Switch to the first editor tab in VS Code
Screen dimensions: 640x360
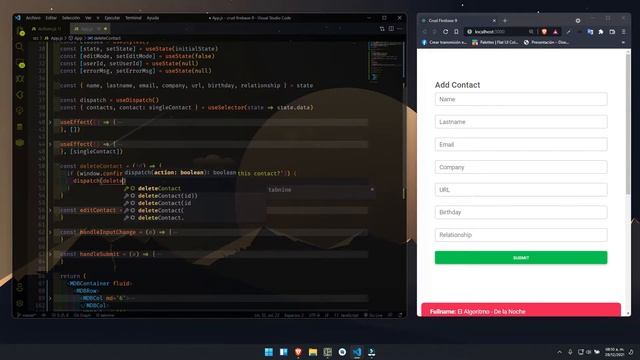[48, 29]
